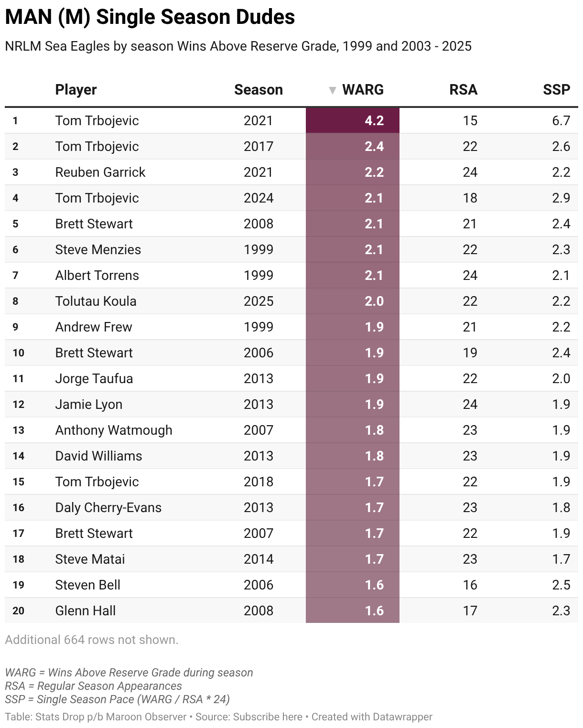Sort table by Player column

[76, 90]
